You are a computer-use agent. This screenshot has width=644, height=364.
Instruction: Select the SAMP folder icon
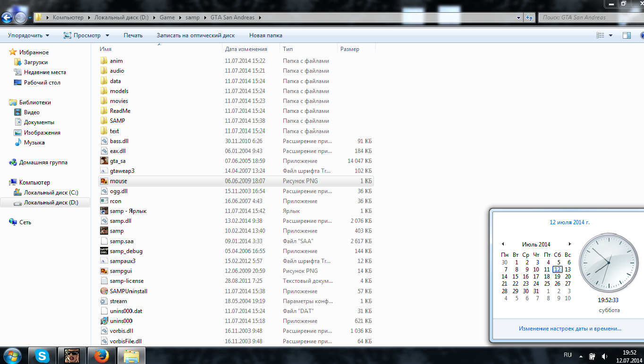click(104, 121)
